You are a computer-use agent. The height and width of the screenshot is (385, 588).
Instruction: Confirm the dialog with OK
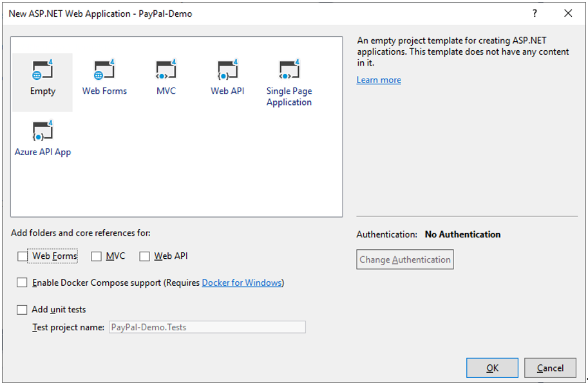pyautogui.click(x=493, y=368)
